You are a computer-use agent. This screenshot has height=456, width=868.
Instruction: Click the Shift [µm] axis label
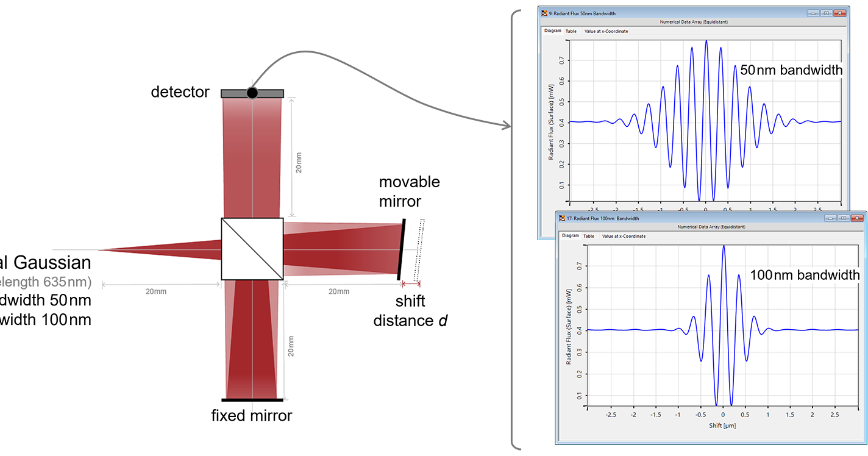723,426
